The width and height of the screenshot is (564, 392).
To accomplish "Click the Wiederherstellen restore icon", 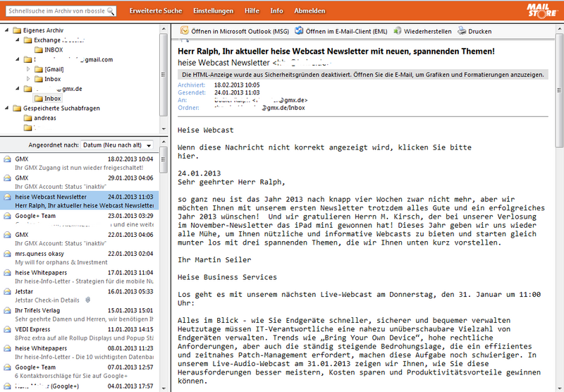I will coord(398,31).
